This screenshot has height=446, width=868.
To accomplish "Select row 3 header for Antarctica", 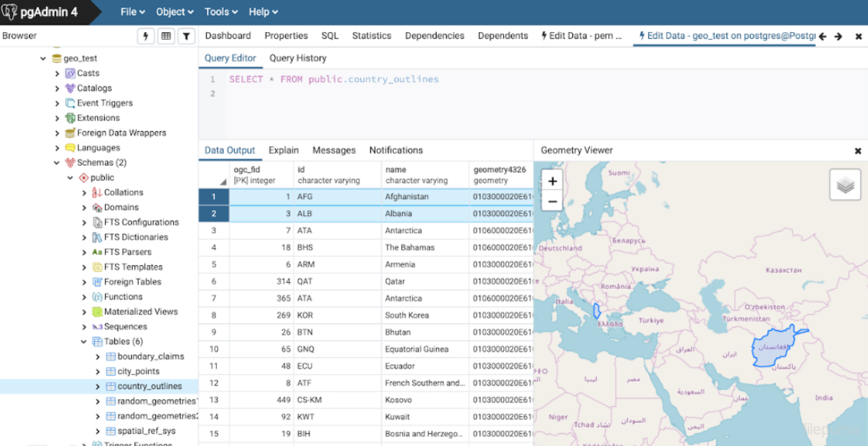I will point(214,231).
